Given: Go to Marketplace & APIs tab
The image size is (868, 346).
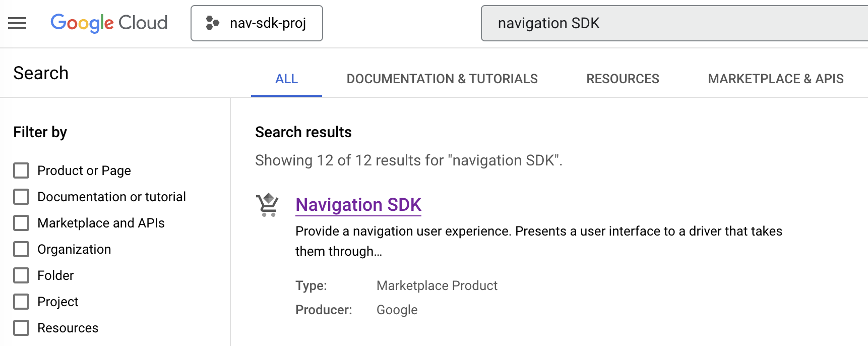Looking at the screenshot, I should [x=775, y=79].
